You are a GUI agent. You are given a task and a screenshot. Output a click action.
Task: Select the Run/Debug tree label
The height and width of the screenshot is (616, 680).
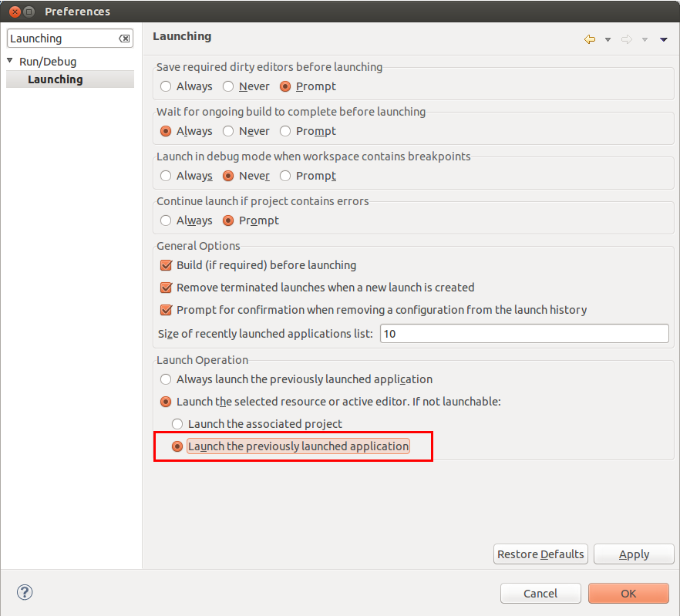point(48,62)
